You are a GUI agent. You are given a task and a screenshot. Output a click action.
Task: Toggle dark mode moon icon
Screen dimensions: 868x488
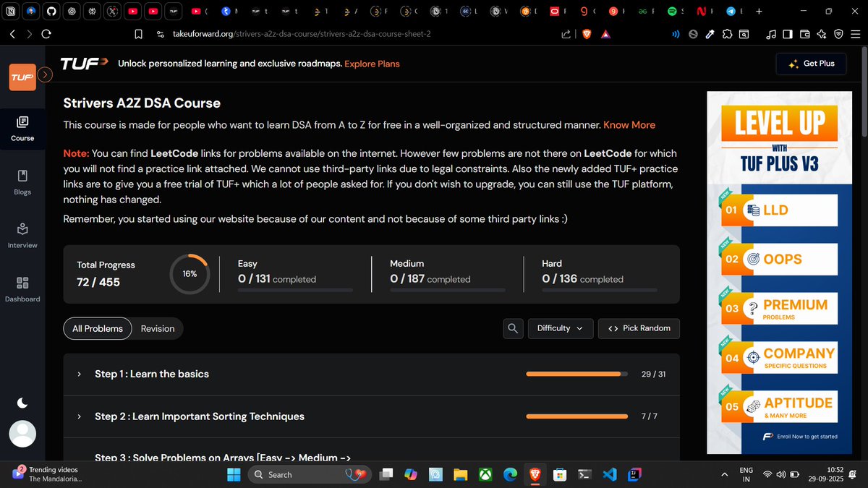[22, 402]
